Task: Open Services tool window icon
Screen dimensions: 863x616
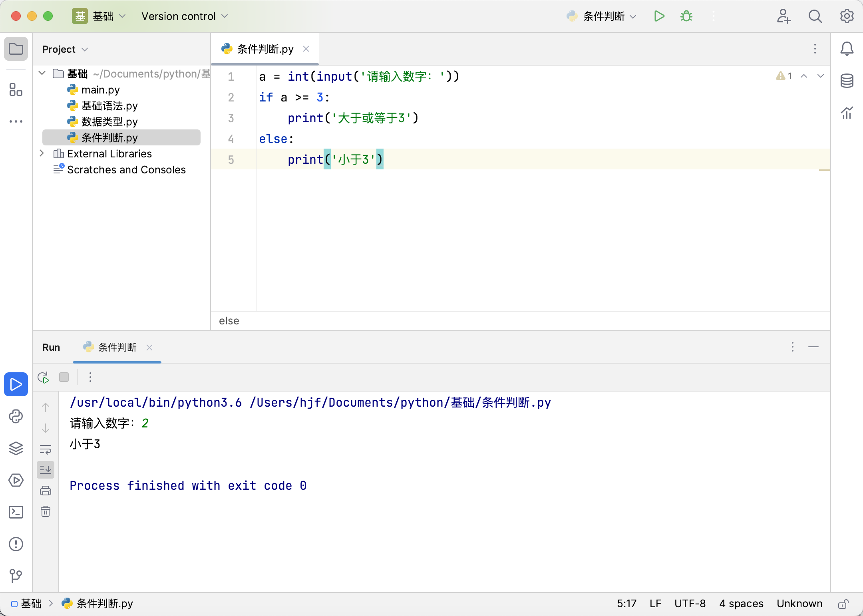Action: pyautogui.click(x=16, y=480)
